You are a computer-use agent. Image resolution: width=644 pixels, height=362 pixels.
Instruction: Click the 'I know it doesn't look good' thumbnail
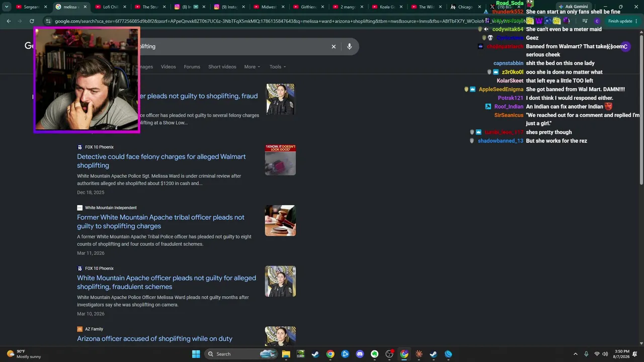[280, 160]
